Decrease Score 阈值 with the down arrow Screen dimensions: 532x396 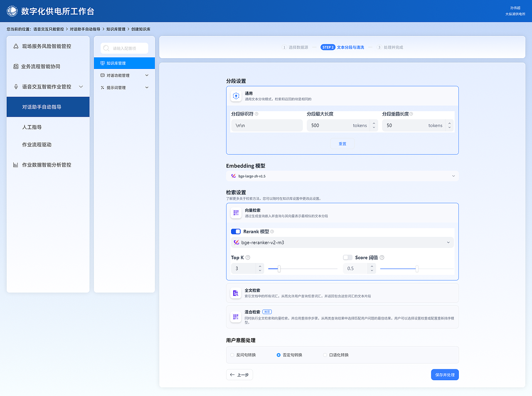(372, 271)
